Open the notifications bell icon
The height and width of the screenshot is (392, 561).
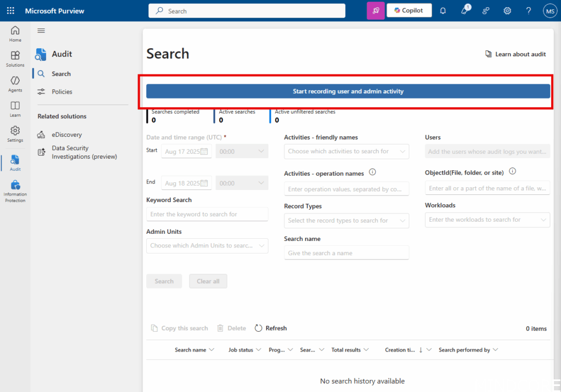click(443, 10)
